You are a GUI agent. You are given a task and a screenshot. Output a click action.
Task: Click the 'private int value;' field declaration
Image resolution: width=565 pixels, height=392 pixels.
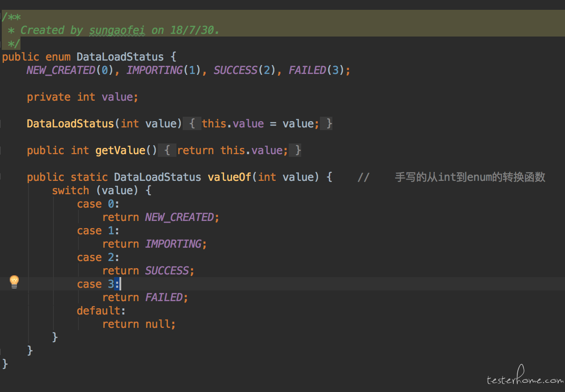tap(82, 97)
